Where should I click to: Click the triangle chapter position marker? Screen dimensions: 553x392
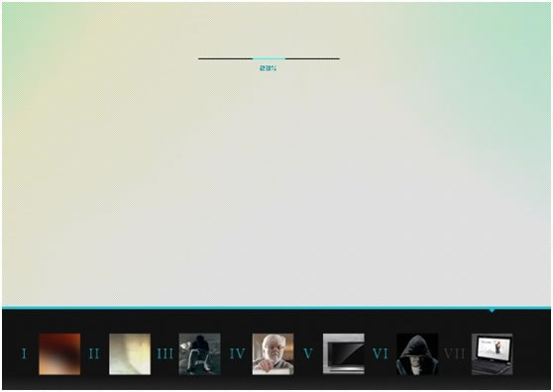pyautogui.click(x=492, y=311)
